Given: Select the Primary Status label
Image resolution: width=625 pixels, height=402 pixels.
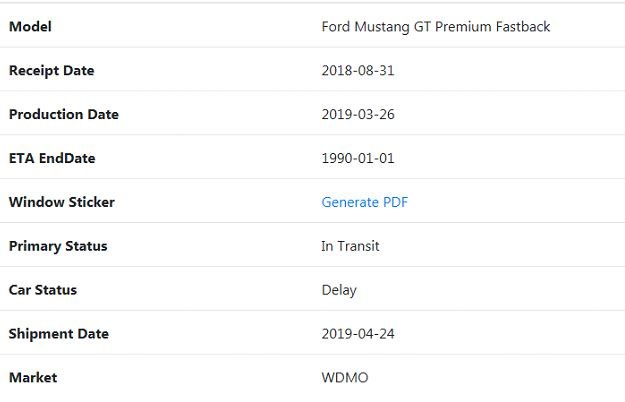Looking at the screenshot, I should 58,246.
